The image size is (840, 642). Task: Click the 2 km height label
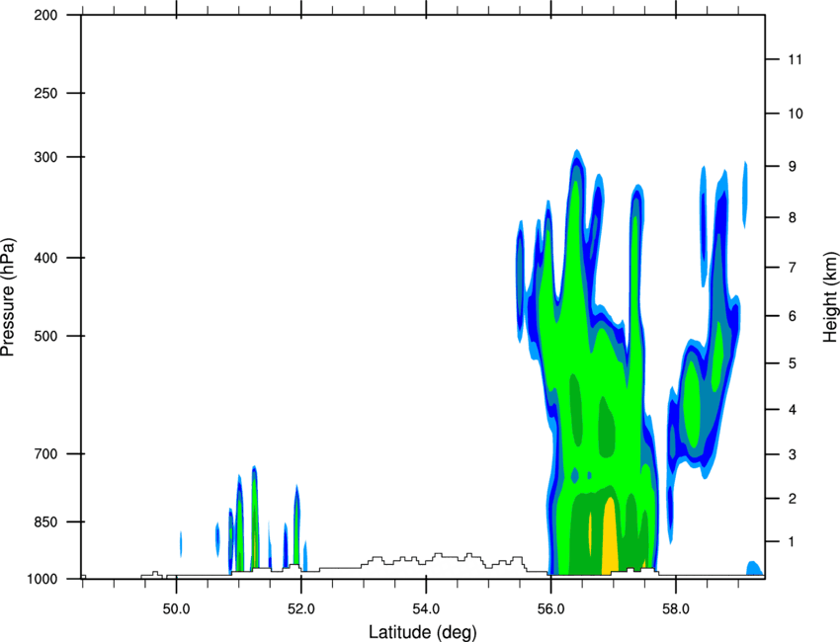pyautogui.click(x=793, y=499)
